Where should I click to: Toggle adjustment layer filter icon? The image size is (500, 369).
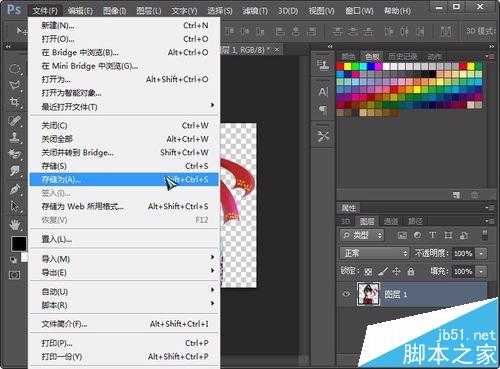click(x=417, y=235)
